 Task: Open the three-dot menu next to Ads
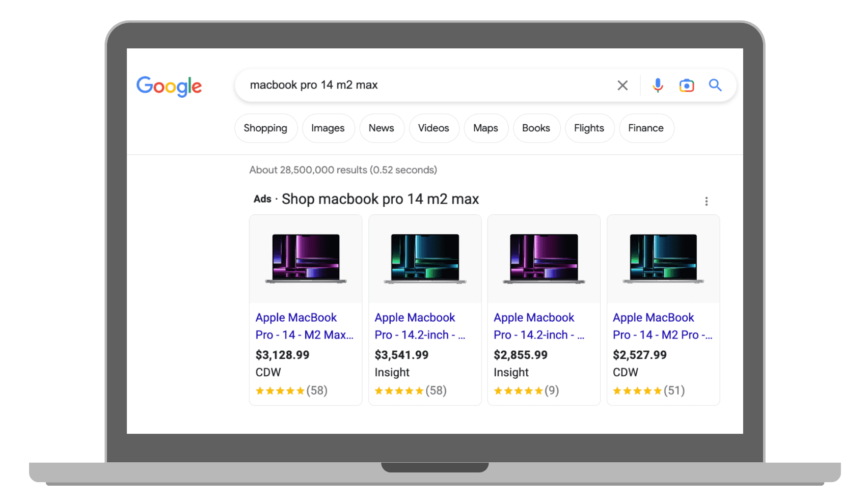707,201
